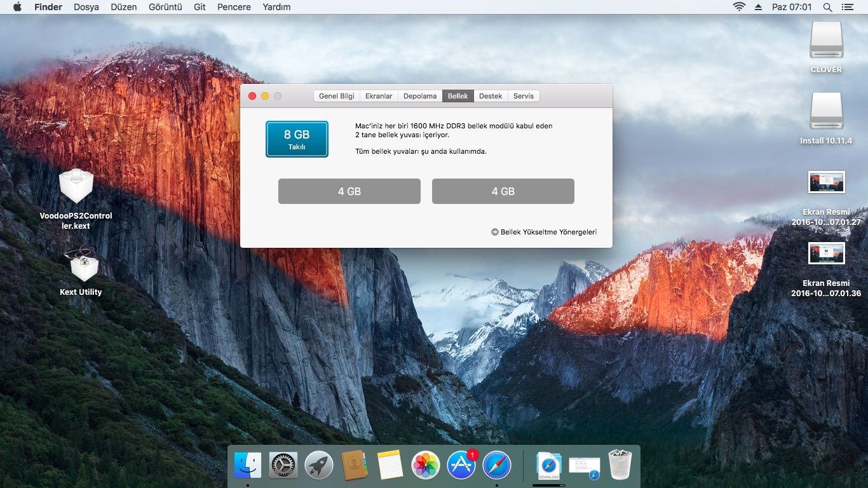Launch Photos from the dock

coord(426,466)
